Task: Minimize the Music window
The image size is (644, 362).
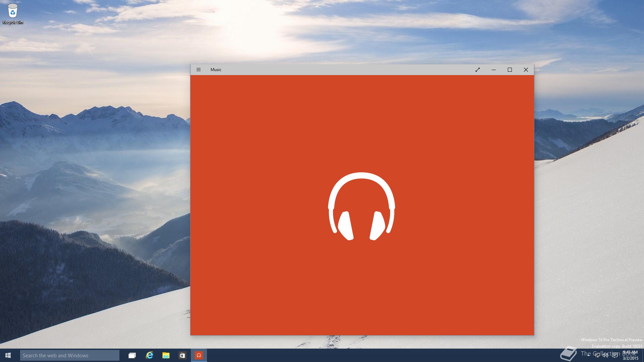Action: 494,70
